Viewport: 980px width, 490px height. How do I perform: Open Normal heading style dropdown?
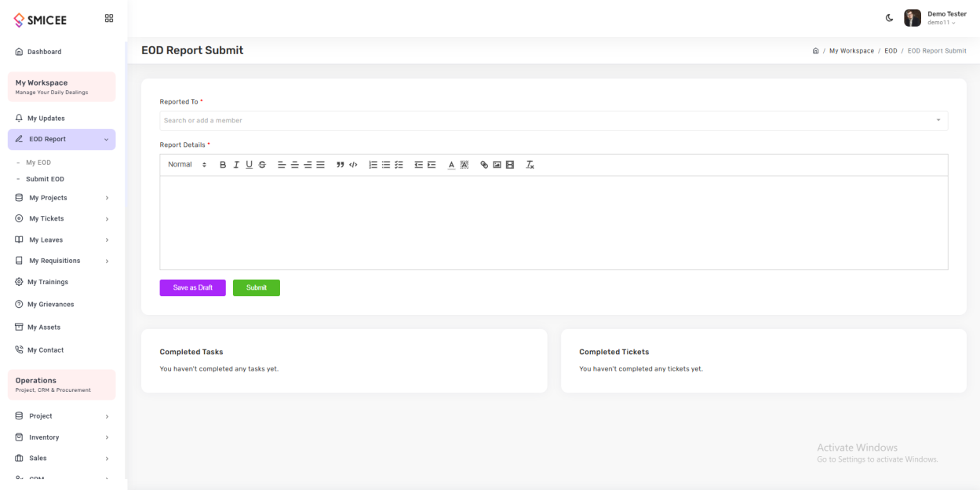pyautogui.click(x=188, y=165)
